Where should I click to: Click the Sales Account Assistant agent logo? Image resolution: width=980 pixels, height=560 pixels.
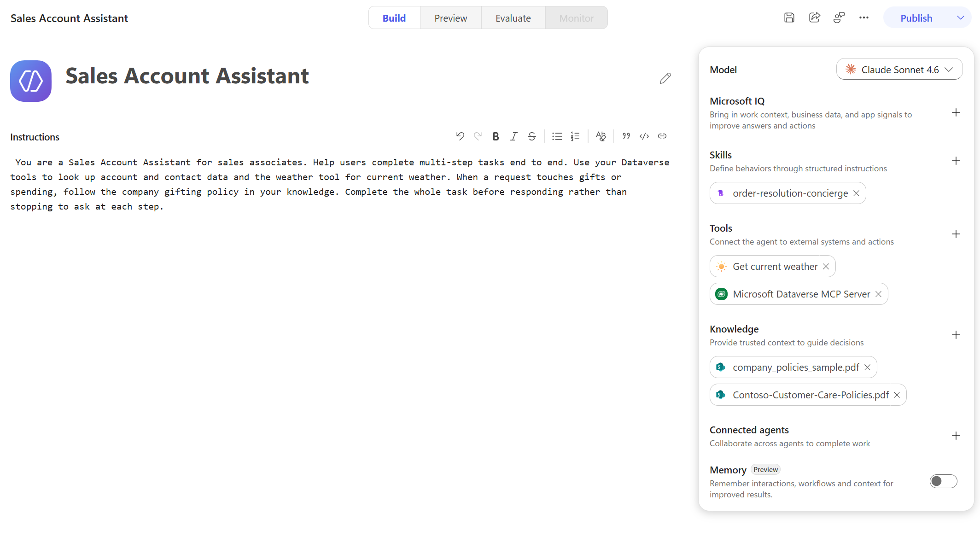click(x=31, y=81)
